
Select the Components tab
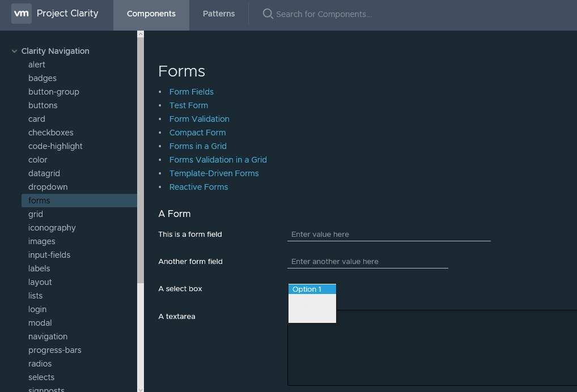151,14
